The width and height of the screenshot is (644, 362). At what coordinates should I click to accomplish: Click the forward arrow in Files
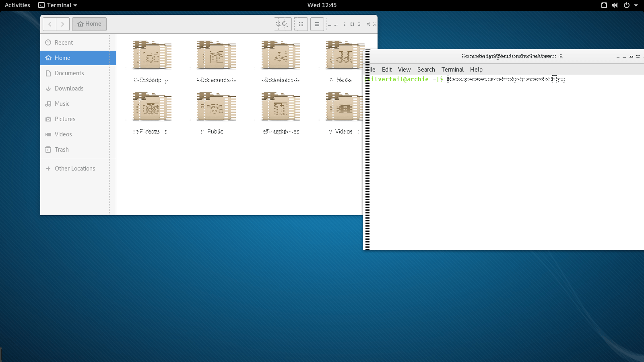(62, 24)
